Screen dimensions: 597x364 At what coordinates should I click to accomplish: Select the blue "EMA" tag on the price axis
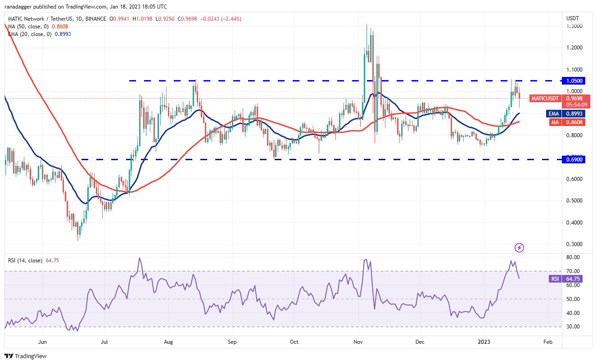[554, 114]
